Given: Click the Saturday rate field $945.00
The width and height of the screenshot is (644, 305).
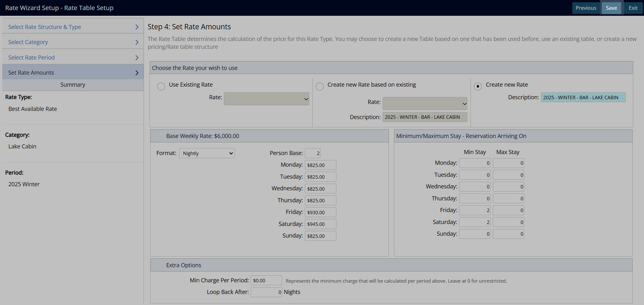Looking at the screenshot, I should [320, 224].
